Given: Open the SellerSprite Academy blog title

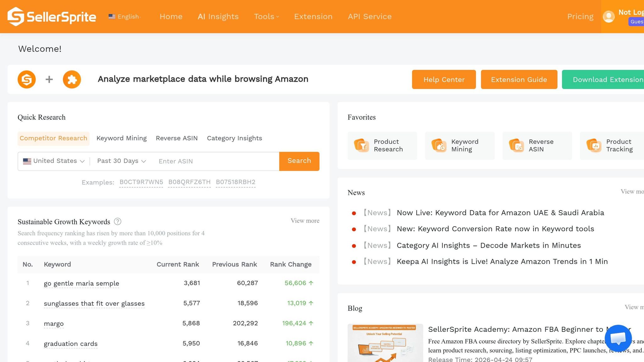Looking at the screenshot, I should (x=530, y=329).
